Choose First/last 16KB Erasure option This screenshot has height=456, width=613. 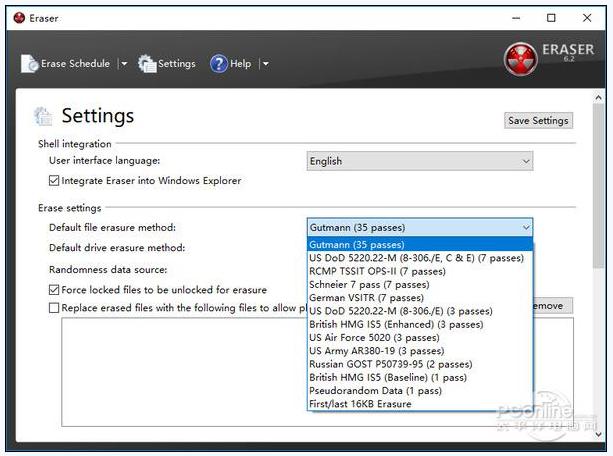point(420,404)
